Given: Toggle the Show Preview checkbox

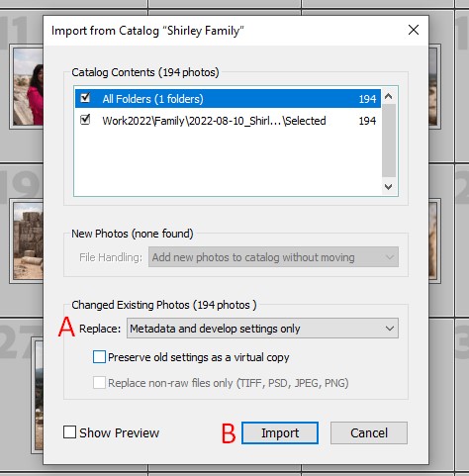Looking at the screenshot, I should click(x=69, y=432).
